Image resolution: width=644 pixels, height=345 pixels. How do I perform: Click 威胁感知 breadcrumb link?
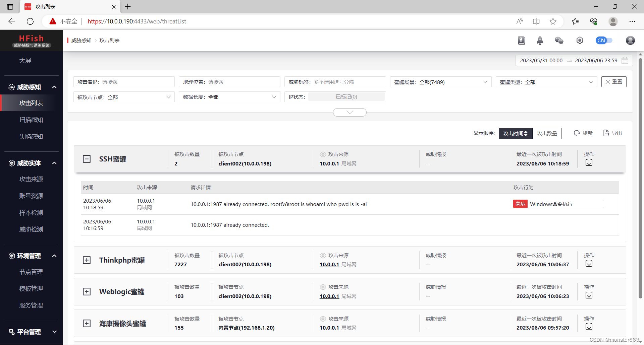click(81, 41)
